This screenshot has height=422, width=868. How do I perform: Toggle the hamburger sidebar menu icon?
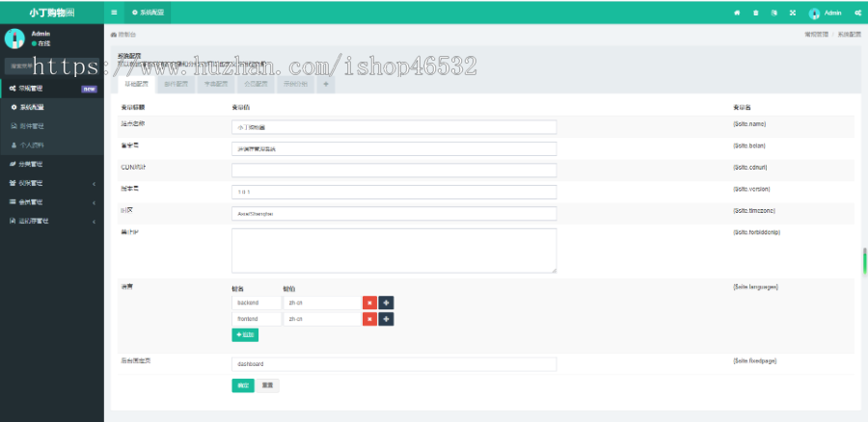pyautogui.click(x=115, y=13)
